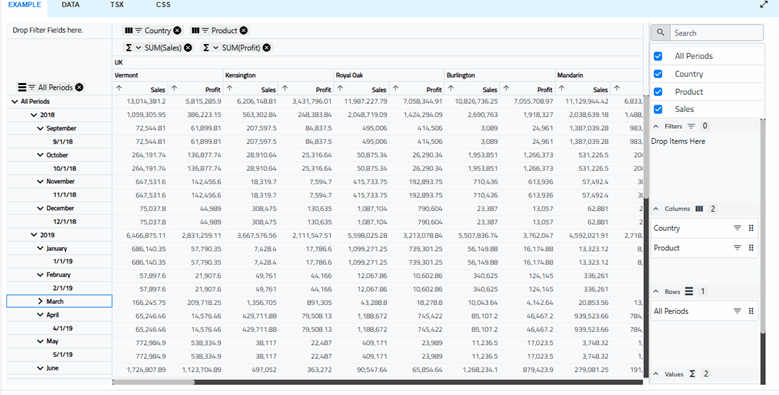Collapse the Columns panel section

[x=656, y=209]
